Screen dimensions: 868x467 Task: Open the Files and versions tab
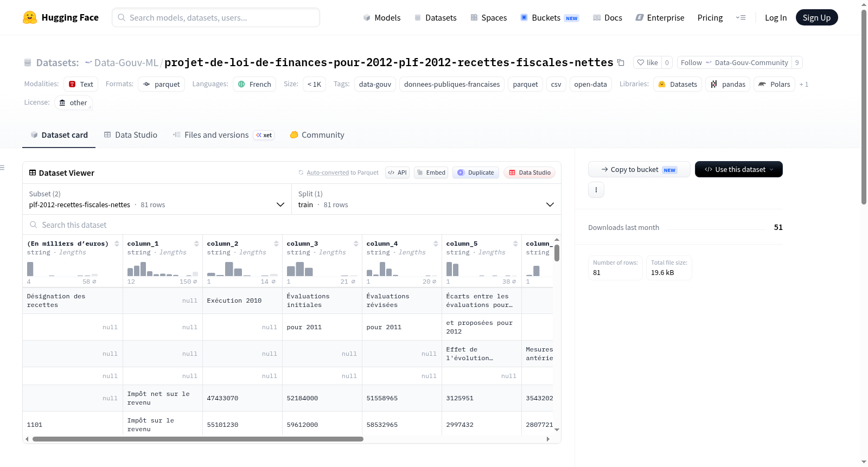pos(223,135)
